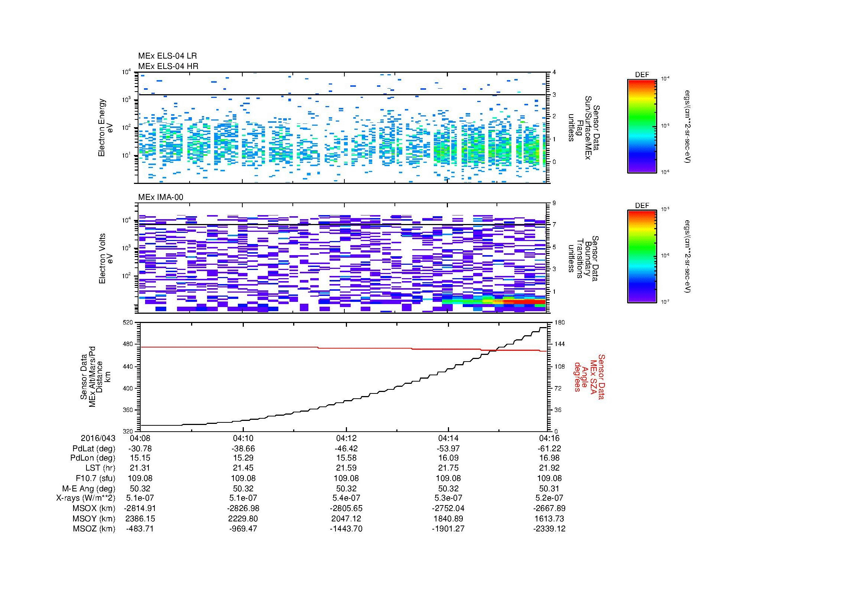868x613 pixels.
Task: Select the 'PdLon (deg)' row label
Action: [x=93, y=458]
